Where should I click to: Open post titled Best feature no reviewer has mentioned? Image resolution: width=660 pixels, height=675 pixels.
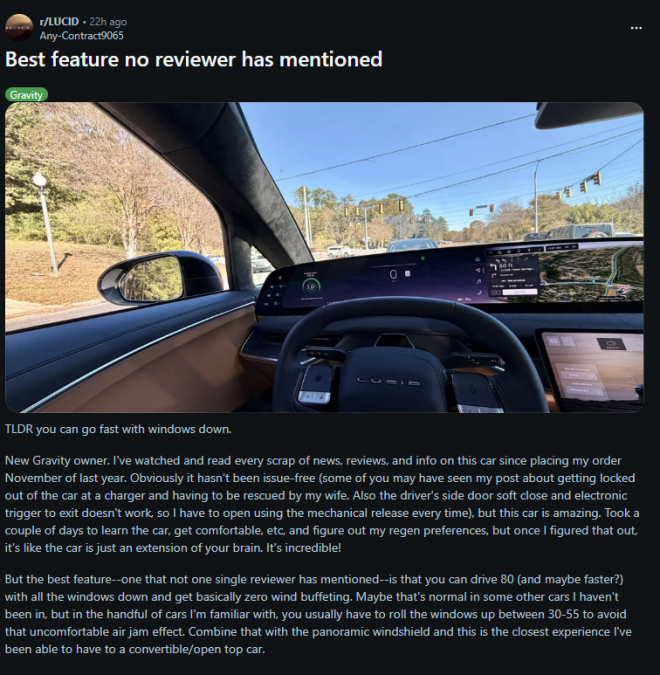tap(194, 59)
